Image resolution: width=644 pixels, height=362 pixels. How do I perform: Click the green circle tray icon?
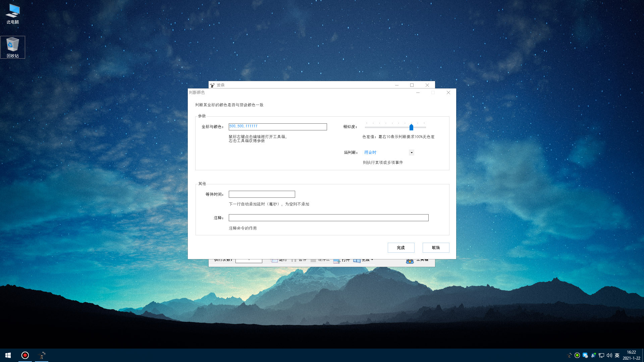coord(577,355)
